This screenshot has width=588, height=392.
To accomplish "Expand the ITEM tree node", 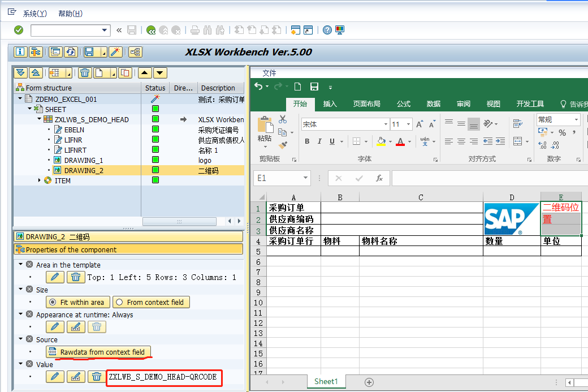I will pyautogui.click(x=39, y=180).
